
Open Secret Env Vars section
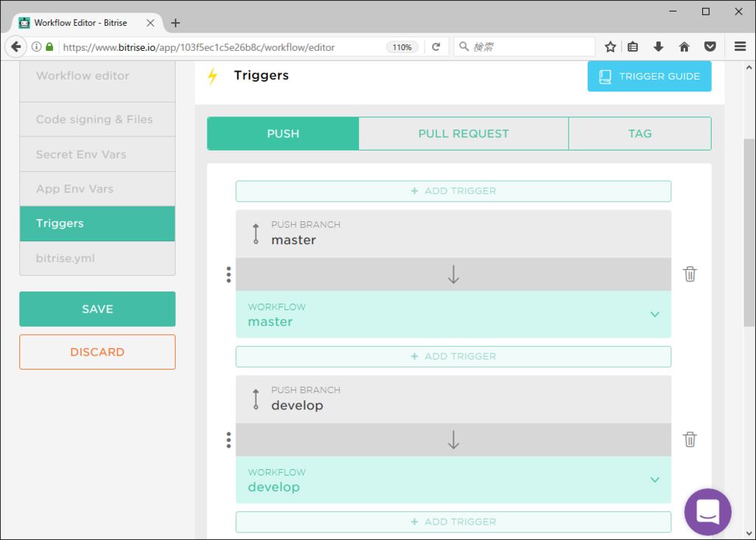click(97, 154)
